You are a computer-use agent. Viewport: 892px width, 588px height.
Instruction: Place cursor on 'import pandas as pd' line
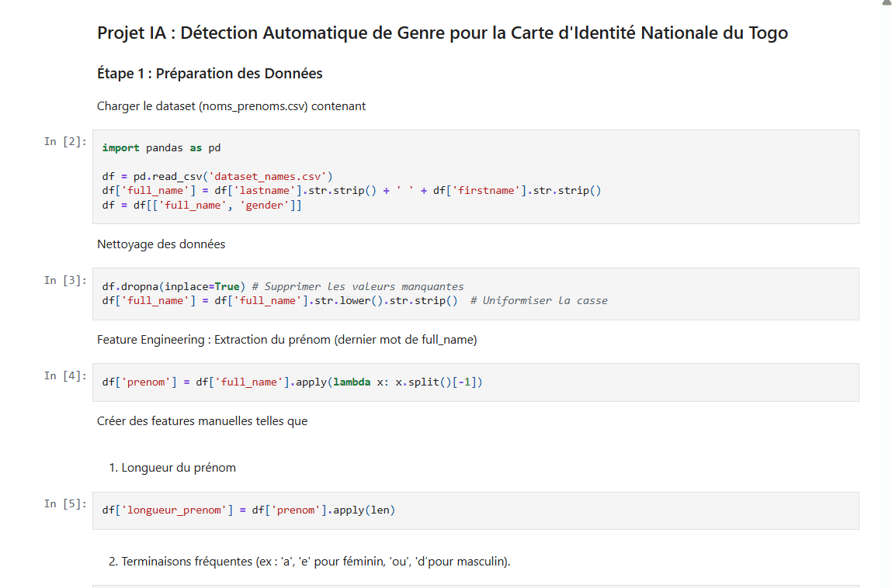tap(161, 148)
